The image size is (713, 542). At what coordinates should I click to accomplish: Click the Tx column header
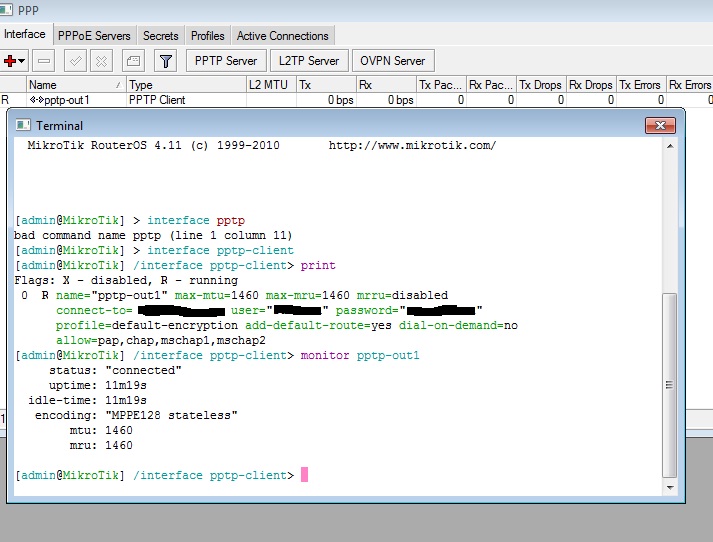326,85
